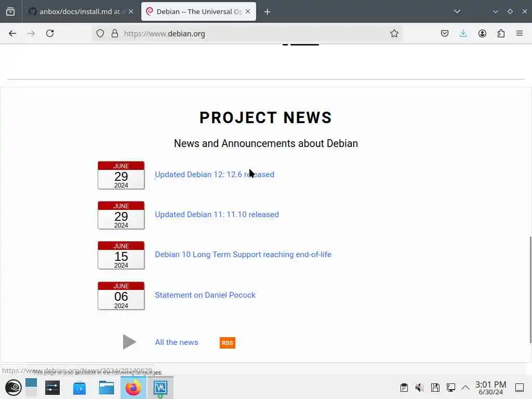Show site security padlock info

[115, 33]
